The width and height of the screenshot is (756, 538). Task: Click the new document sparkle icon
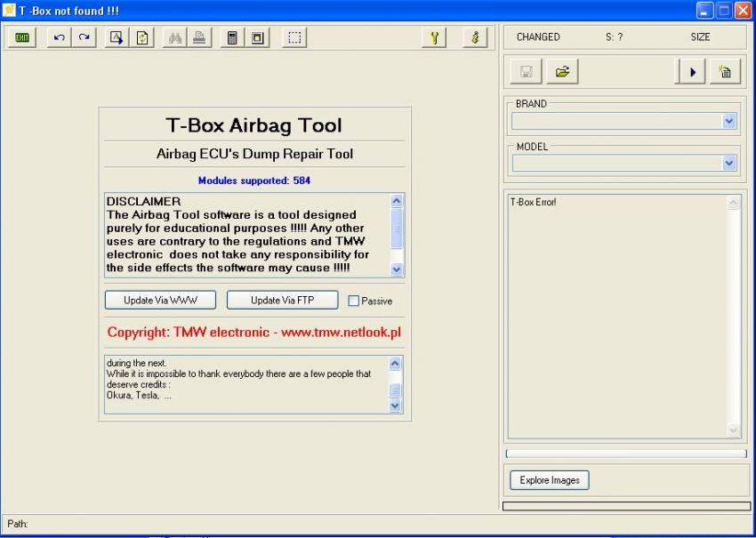click(x=725, y=72)
